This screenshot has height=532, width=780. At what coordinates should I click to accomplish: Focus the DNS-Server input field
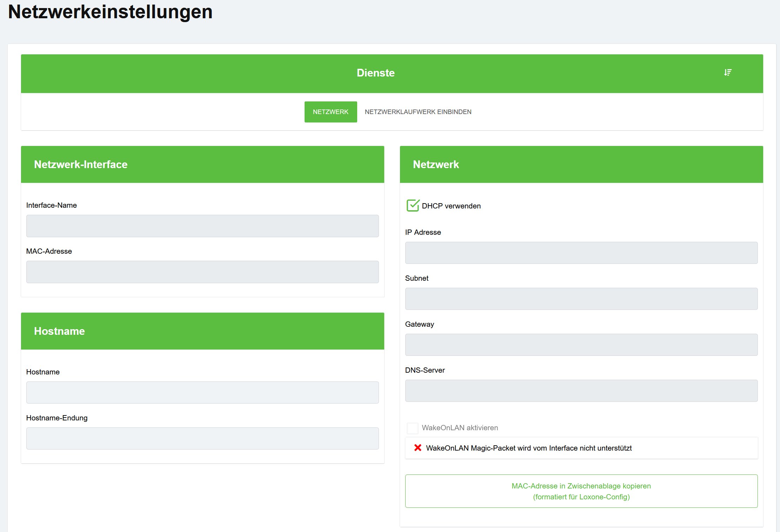tap(581, 391)
